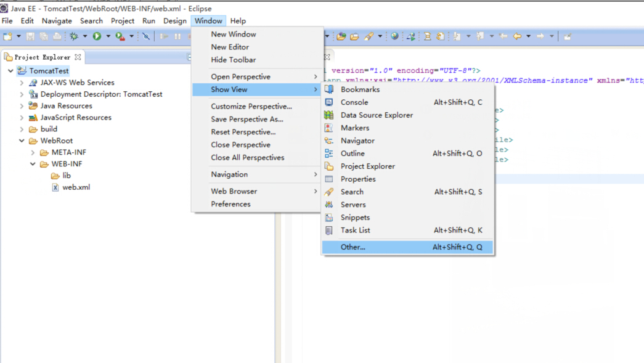Collapse the WEB-INF folder node
The height and width of the screenshot is (363, 644).
33,164
